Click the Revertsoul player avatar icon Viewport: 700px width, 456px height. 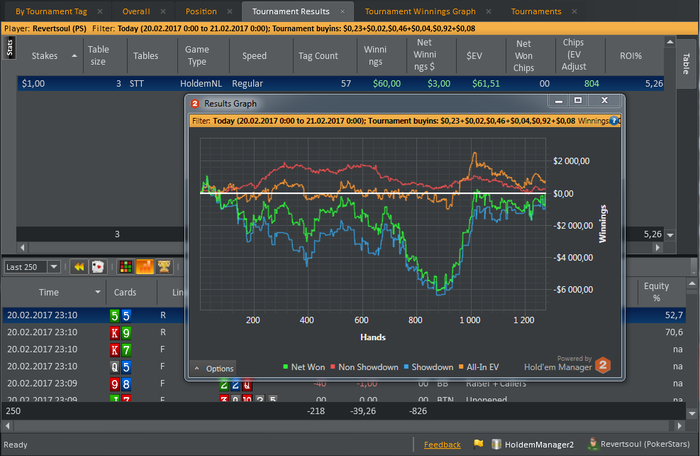click(593, 443)
